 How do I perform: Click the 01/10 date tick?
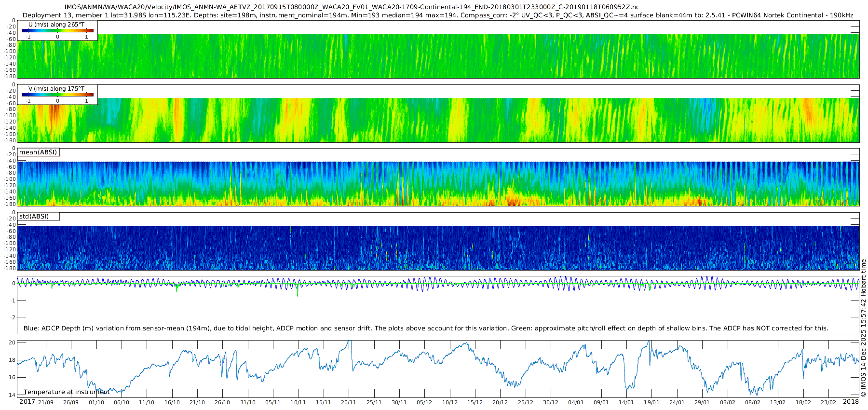pyautogui.click(x=96, y=403)
